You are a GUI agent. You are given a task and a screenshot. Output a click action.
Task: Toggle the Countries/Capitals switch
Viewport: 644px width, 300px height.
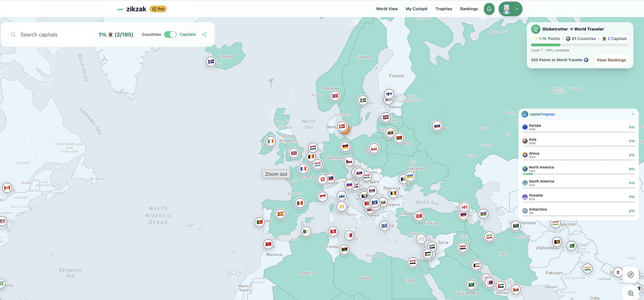pos(170,34)
